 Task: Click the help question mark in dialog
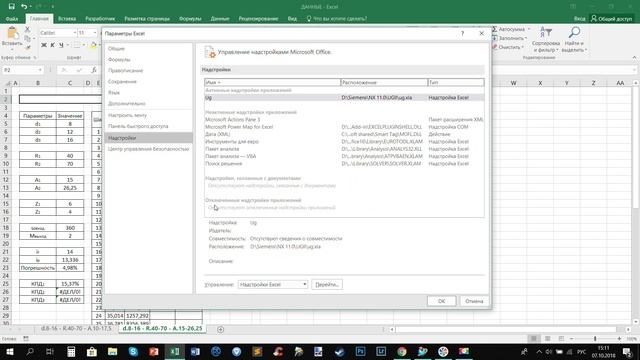tap(462, 33)
